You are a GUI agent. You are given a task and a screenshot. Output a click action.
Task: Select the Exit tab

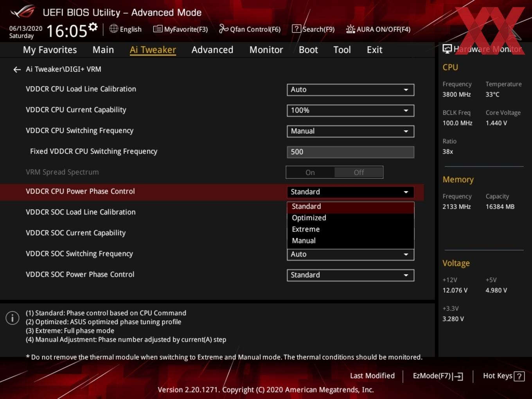(x=374, y=50)
